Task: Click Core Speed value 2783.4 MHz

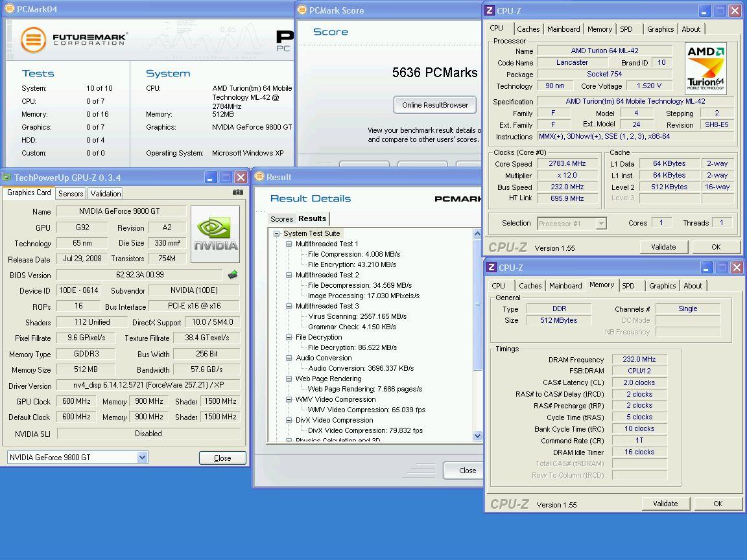Action: pos(567,163)
